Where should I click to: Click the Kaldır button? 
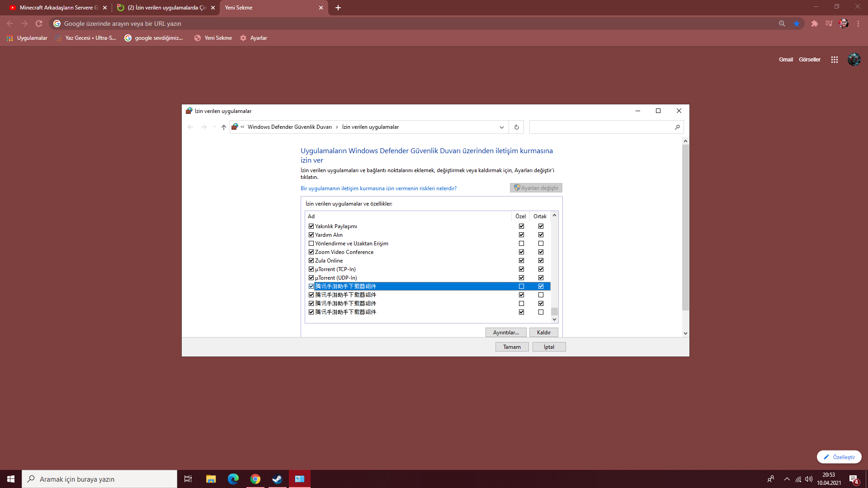click(x=543, y=333)
